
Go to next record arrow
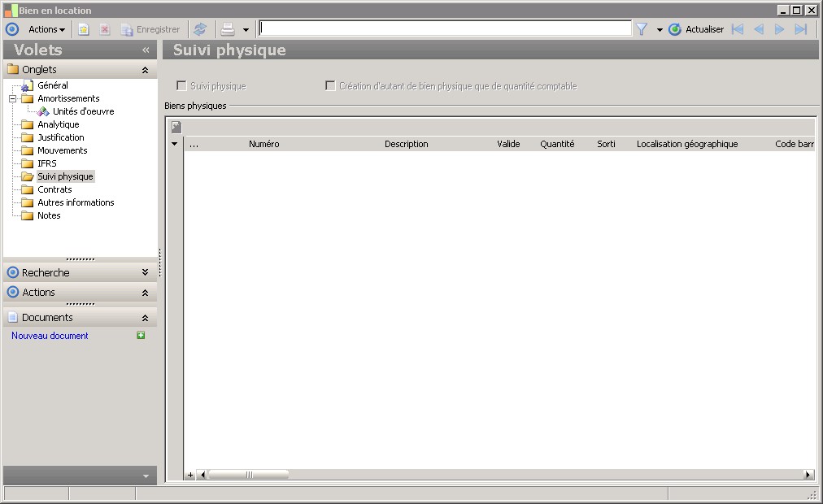point(779,29)
